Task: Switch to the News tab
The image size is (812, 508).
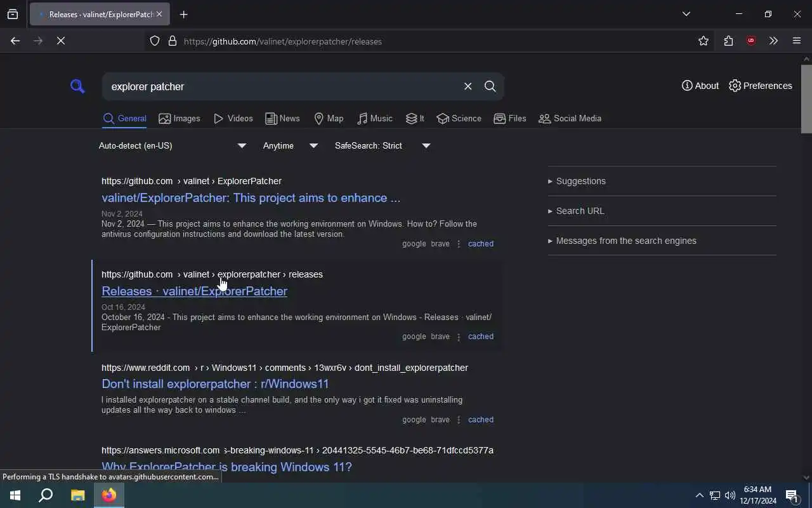Action: click(x=282, y=119)
